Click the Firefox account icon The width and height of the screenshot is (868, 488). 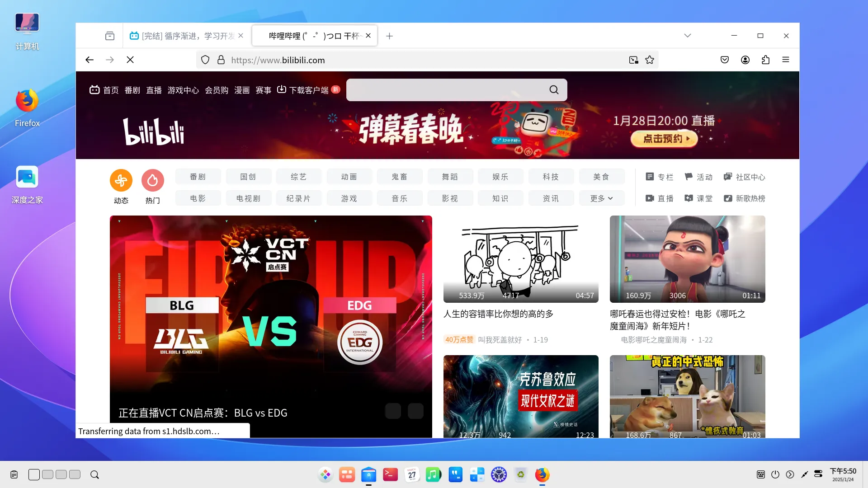[x=745, y=60]
